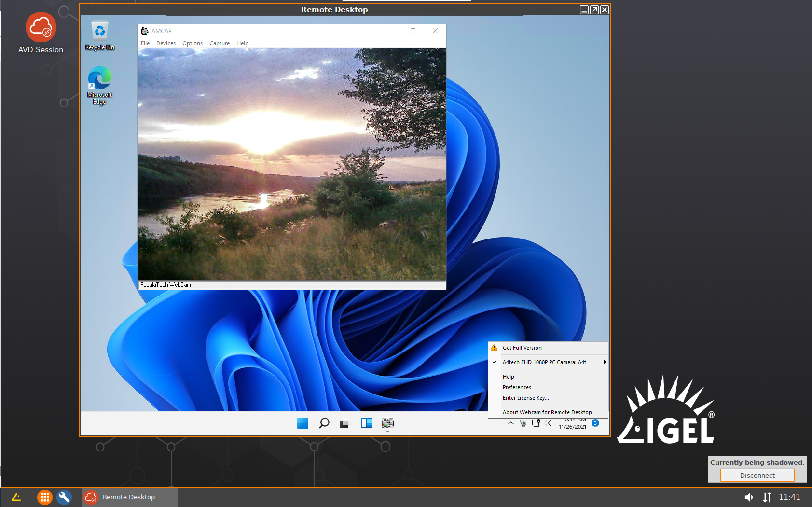Open the Windows volume tray icon
812x507 pixels.
click(548, 423)
